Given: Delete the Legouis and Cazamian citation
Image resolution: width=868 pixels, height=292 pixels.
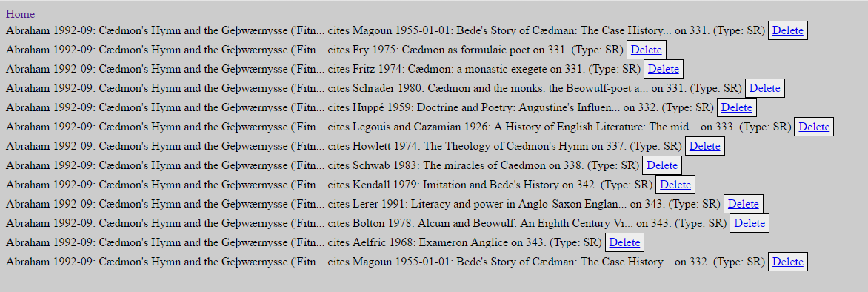Looking at the screenshot, I should 814,127.
